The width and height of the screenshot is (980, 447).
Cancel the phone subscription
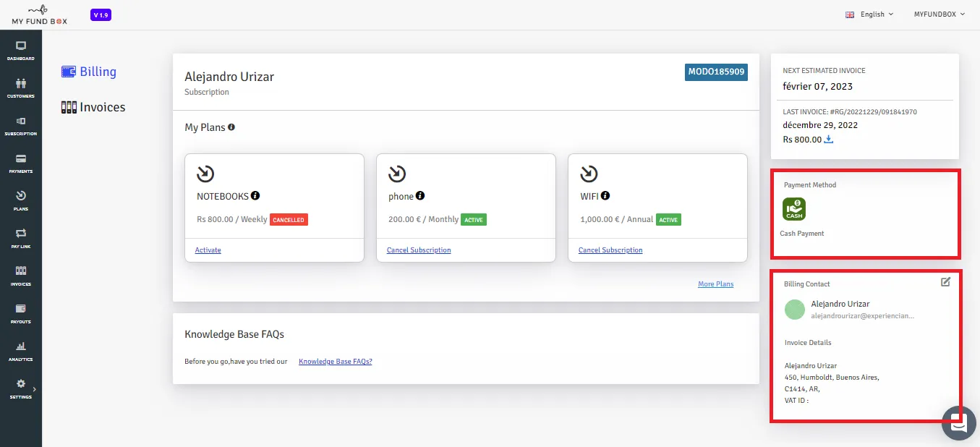click(419, 250)
